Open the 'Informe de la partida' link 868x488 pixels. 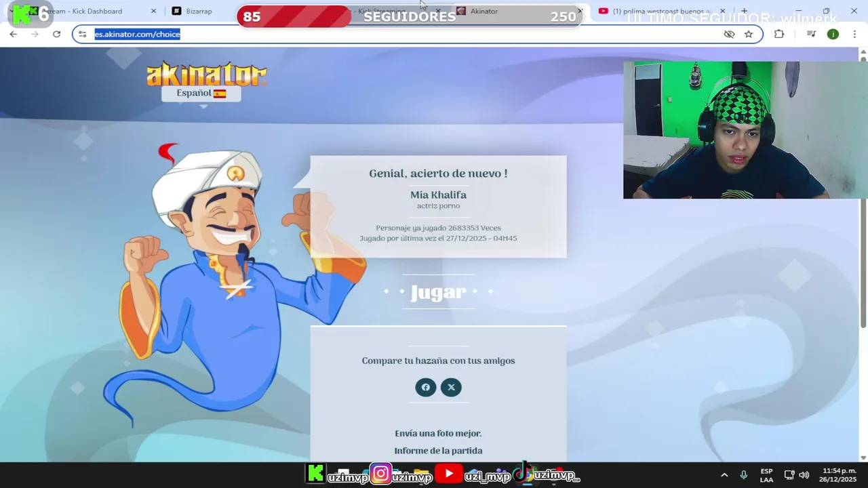coord(438,451)
